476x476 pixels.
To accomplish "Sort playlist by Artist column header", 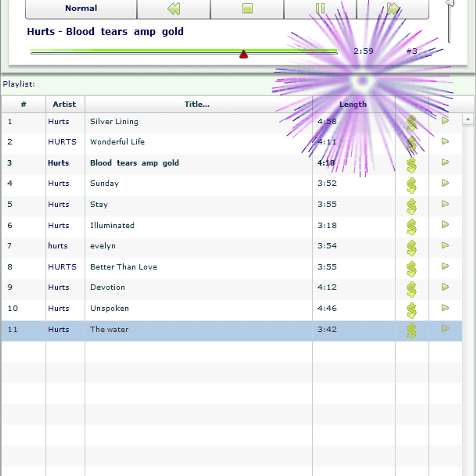I will pos(65,104).
